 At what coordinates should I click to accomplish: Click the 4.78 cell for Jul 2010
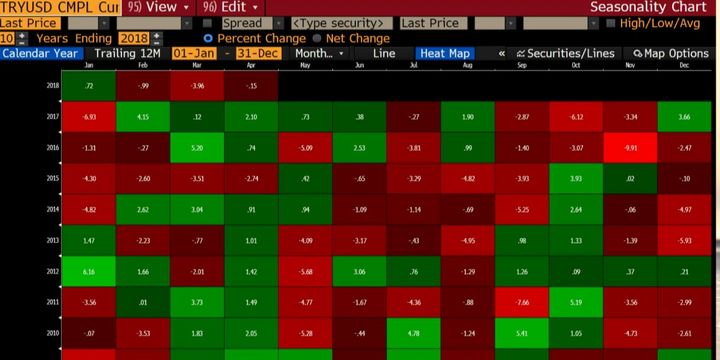click(x=414, y=333)
